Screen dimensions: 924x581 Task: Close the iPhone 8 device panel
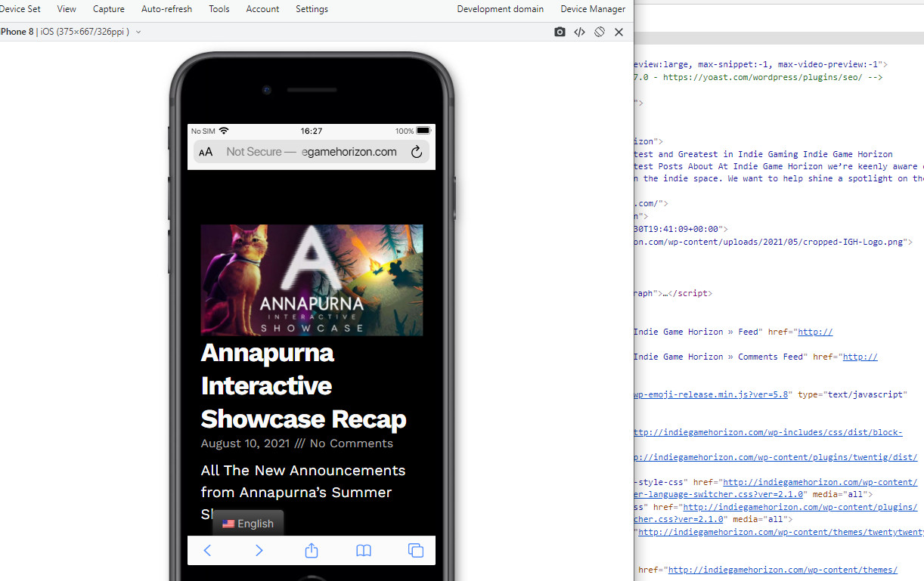(619, 32)
